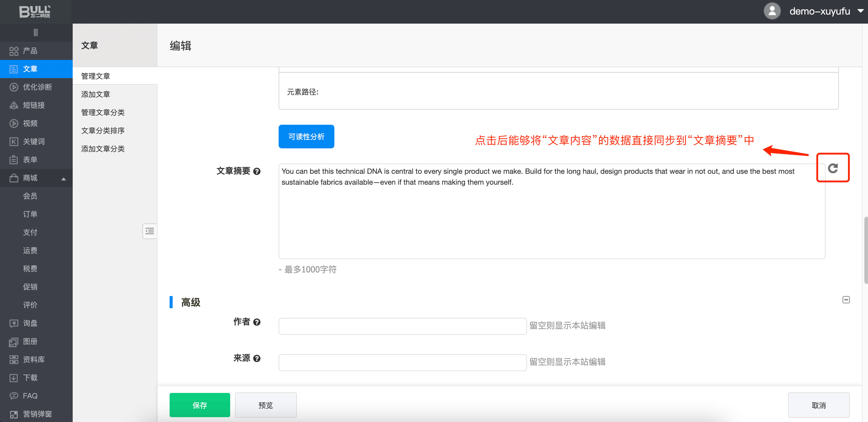
Task: Click the help icon next to 文章摘要
Action: click(x=257, y=171)
